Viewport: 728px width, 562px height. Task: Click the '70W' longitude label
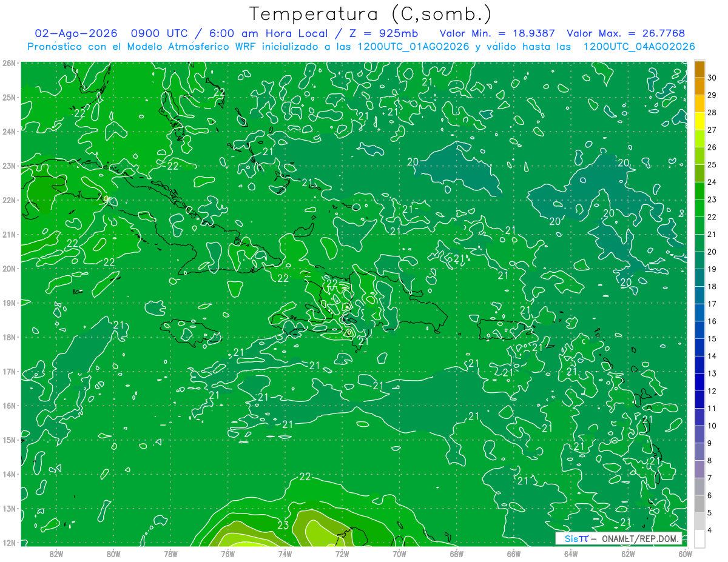pos(399,554)
